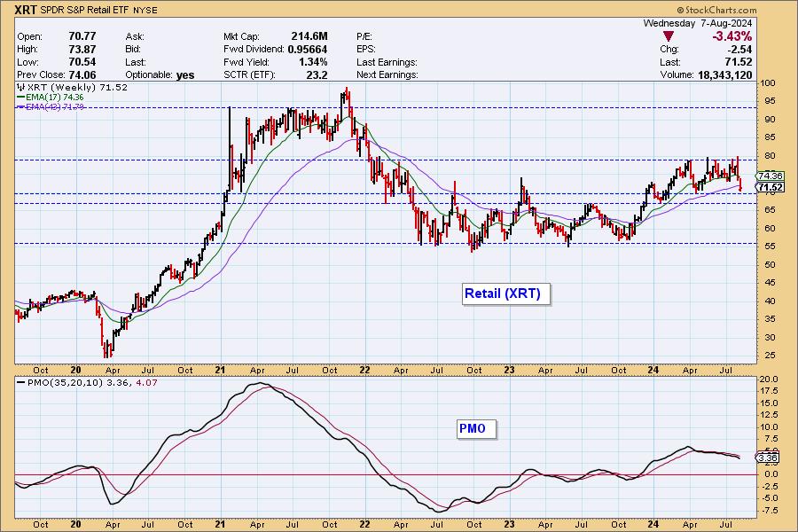Image resolution: width=798 pixels, height=532 pixels.
Task: Click the Mkt Cap value 214.6M
Action: coord(309,36)
